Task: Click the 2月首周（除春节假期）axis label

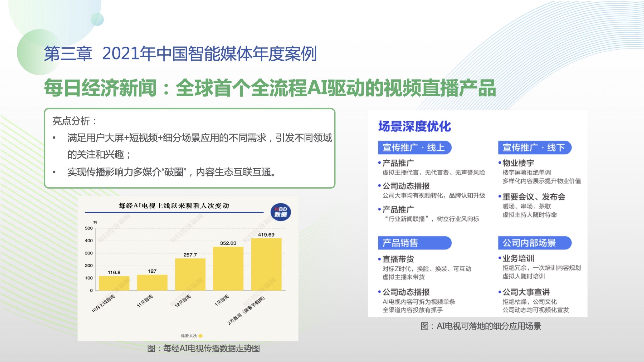Action: pyautogui.click(x=246, y=310)
